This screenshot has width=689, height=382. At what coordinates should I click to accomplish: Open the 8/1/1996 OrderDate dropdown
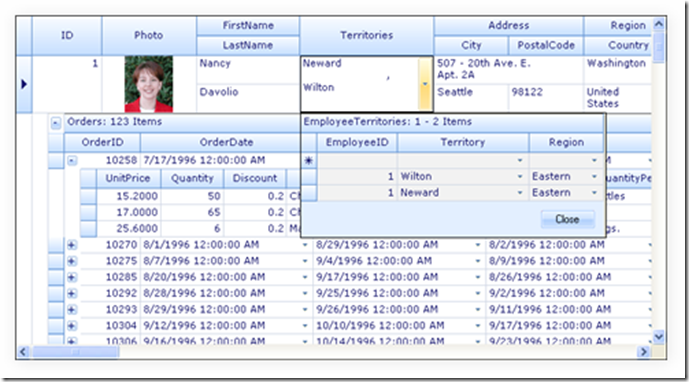305,245
